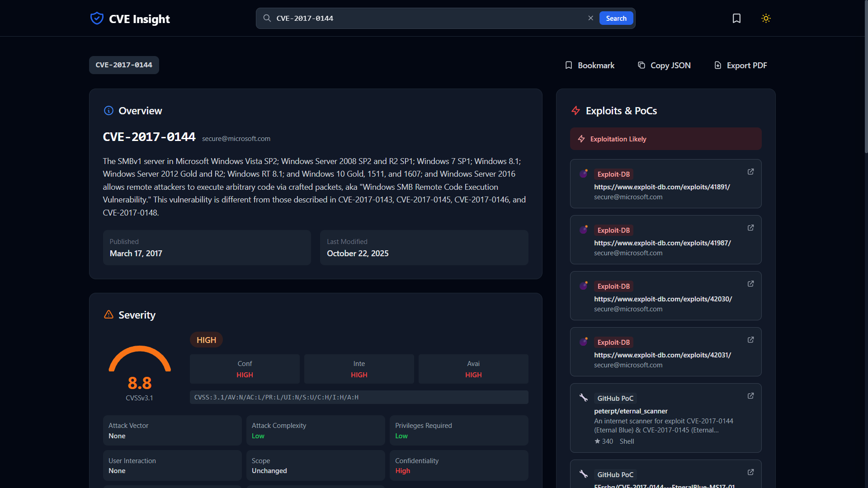Click the Conf HIGH impact tile
This screenshot has width=868, height=488.
pyautogui.click(x=245, y=369)
